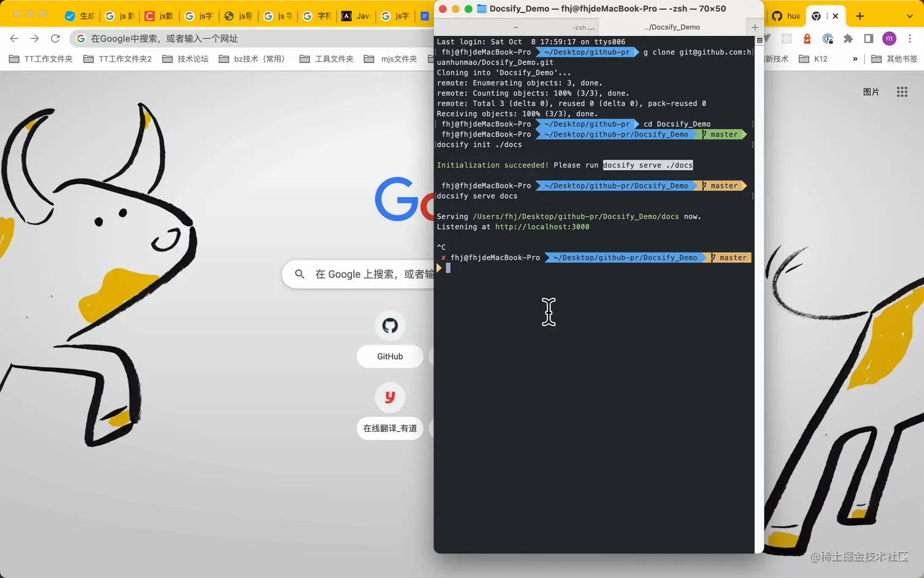Expand the bookmarks overflow chevron »

click(855, 59)
